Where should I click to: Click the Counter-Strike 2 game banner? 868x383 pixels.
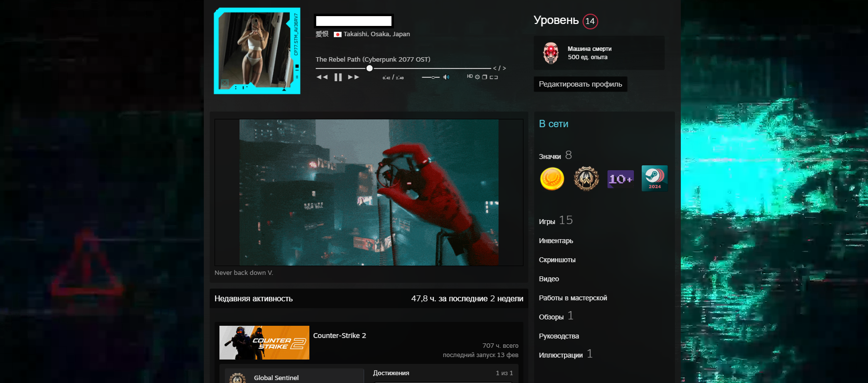(264, 342)
